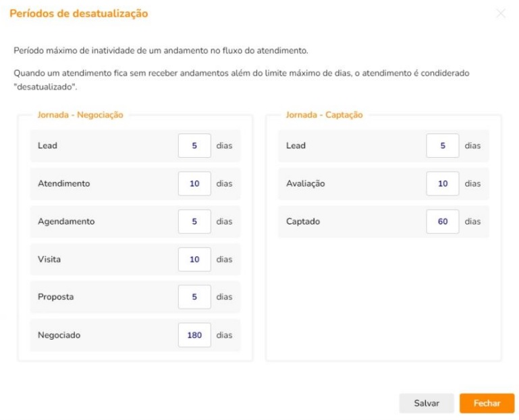Edit Negociação Lead days field
519x420 pixels.
[194, 146]
